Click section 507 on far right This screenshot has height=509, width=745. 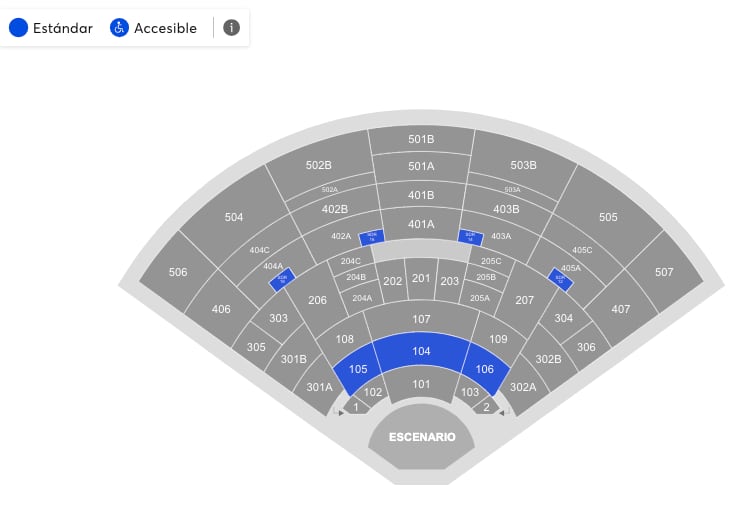pyautogui.click(x=664, y=272)
